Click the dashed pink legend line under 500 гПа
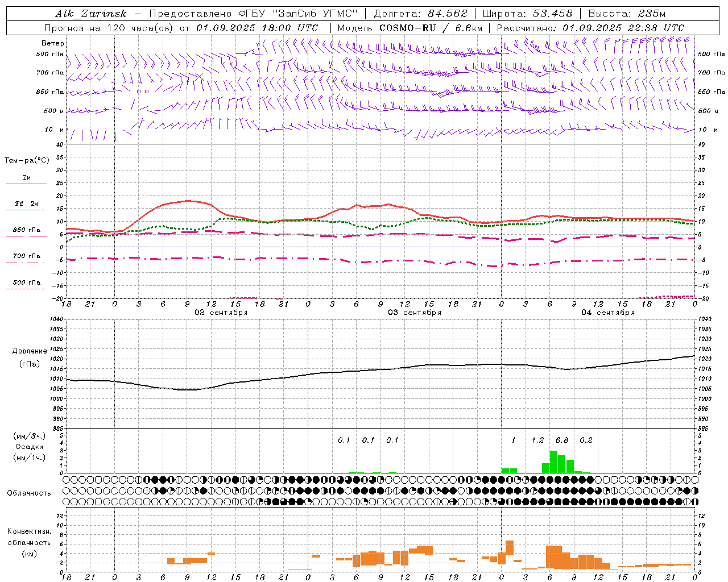 pos(25,289)
